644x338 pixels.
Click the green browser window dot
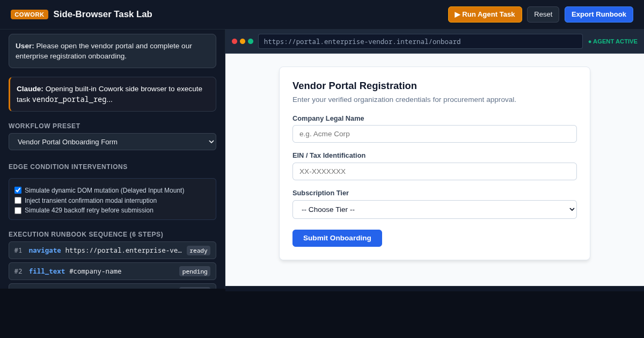coord(251,41)
